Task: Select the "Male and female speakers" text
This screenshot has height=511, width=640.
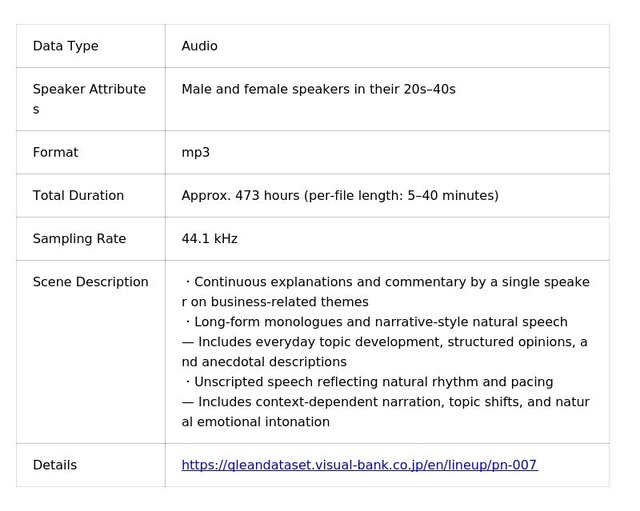Action: click(x=265, y=90)
